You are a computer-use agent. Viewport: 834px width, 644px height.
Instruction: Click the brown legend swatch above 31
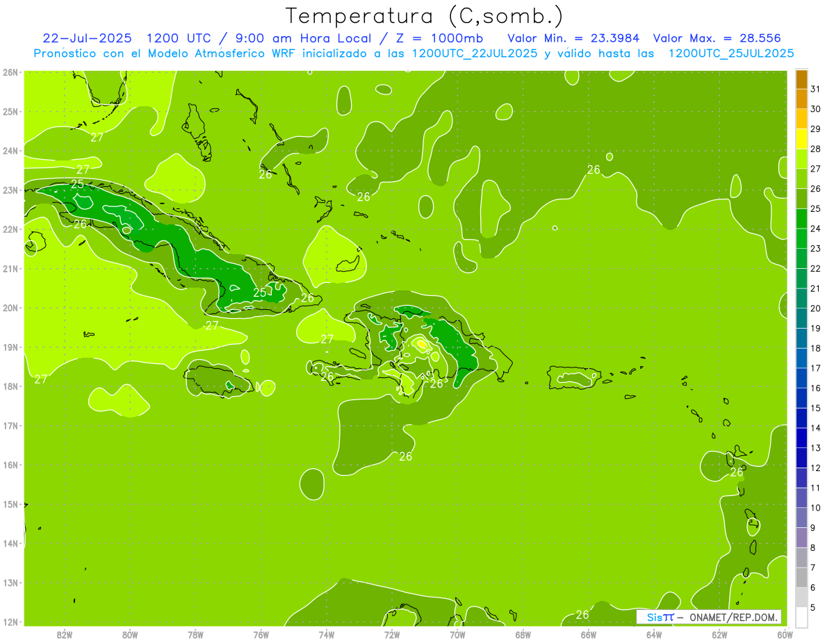[x=801, y=79]
